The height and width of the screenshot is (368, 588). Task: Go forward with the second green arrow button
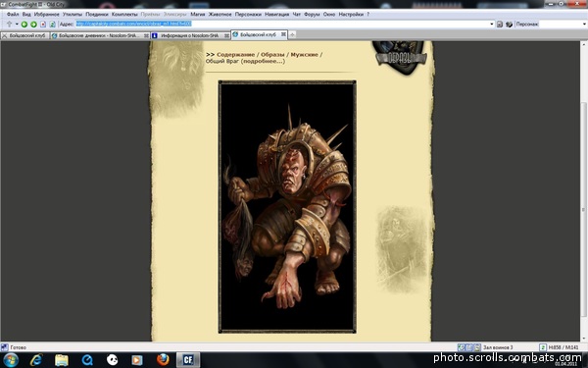pos(33,24)
